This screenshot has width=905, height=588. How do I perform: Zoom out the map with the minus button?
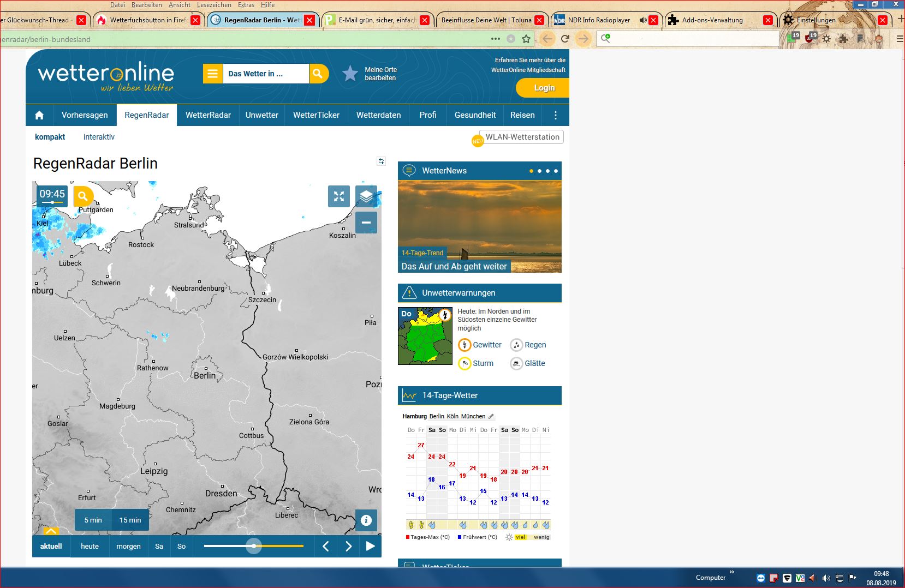pos(366,223)
